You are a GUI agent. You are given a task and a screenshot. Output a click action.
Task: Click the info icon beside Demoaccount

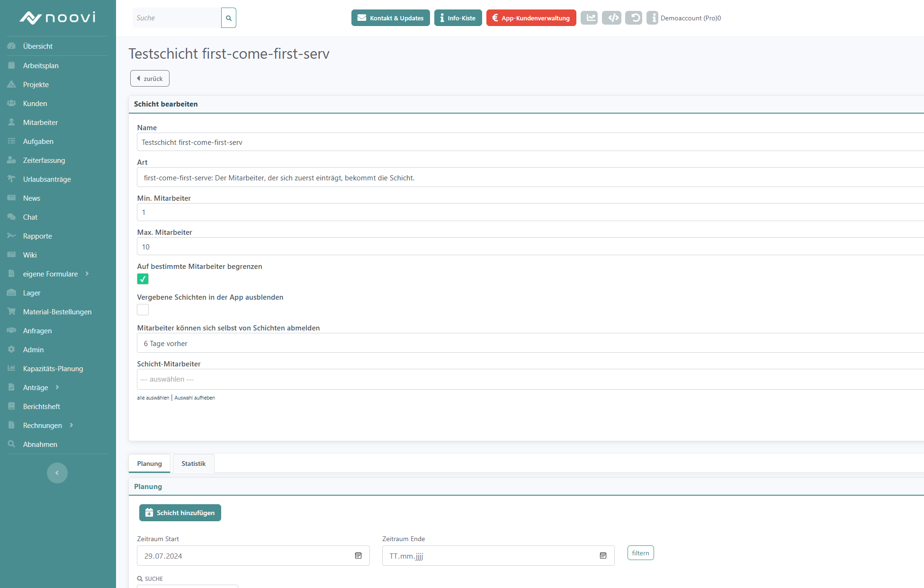tap(652, 18)
